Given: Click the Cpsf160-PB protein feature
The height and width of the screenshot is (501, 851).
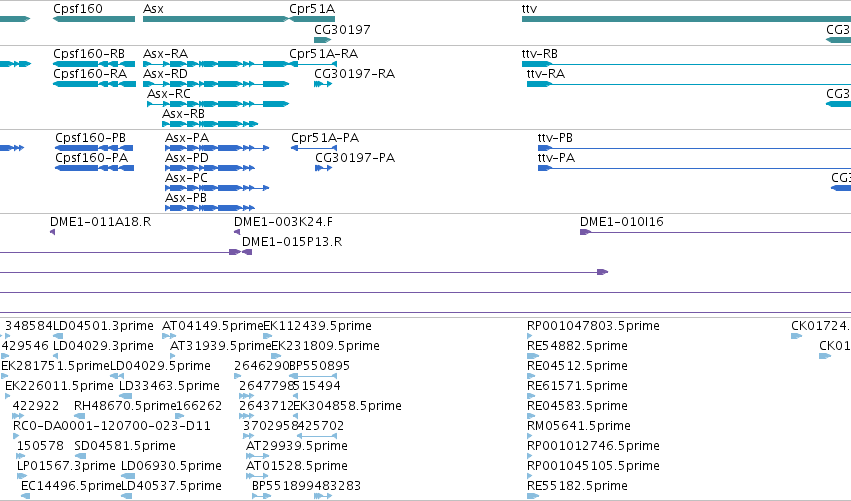Looking at the screenshot, I should [x=94, y=148].
